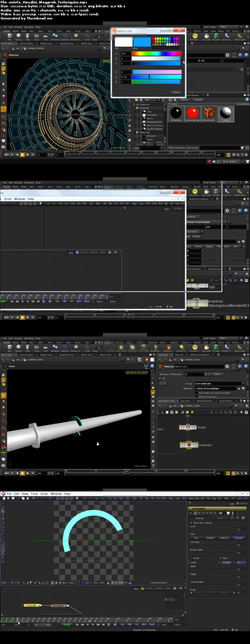The height and width of the screenshot is (644, 250).
Task: Enable Overrides use local variables checkbox
Action: coord(196,393)
